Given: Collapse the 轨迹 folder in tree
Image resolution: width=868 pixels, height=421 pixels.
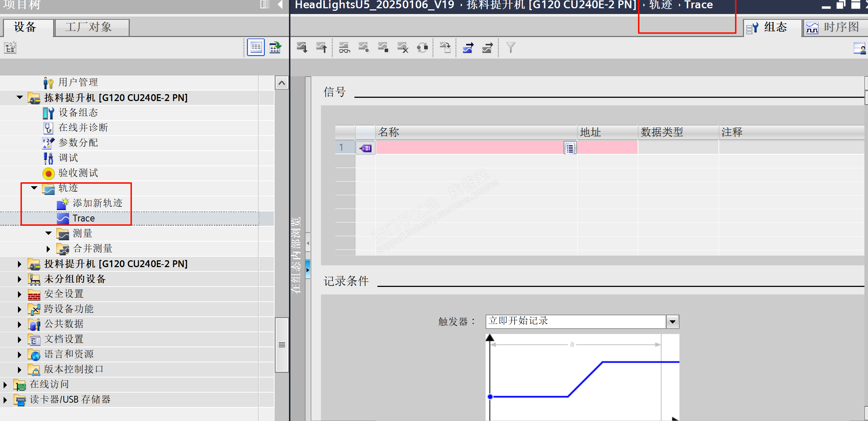Looking at the screenshot, I should [34, 188].
